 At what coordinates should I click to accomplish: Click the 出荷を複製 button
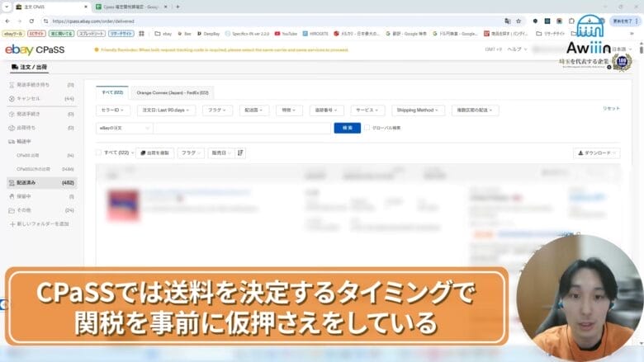[155, 153]
